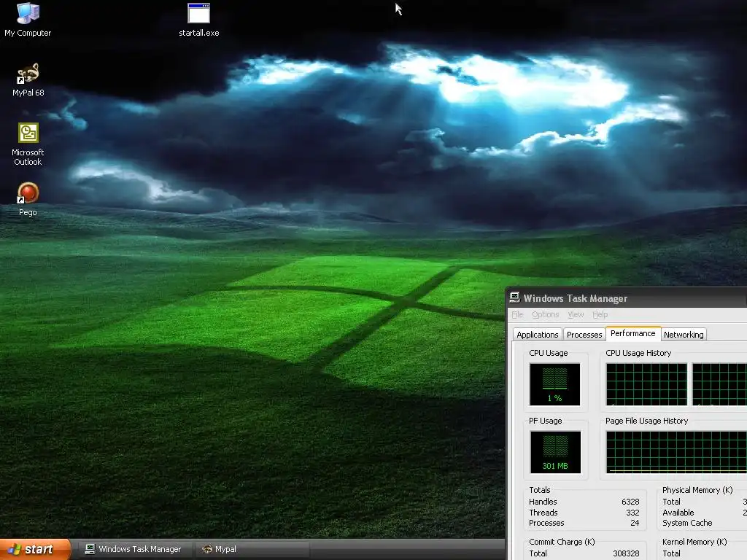Click the Available label under Physical Memory
This screenshot has height=560, width=747.
tap(678, 513)
